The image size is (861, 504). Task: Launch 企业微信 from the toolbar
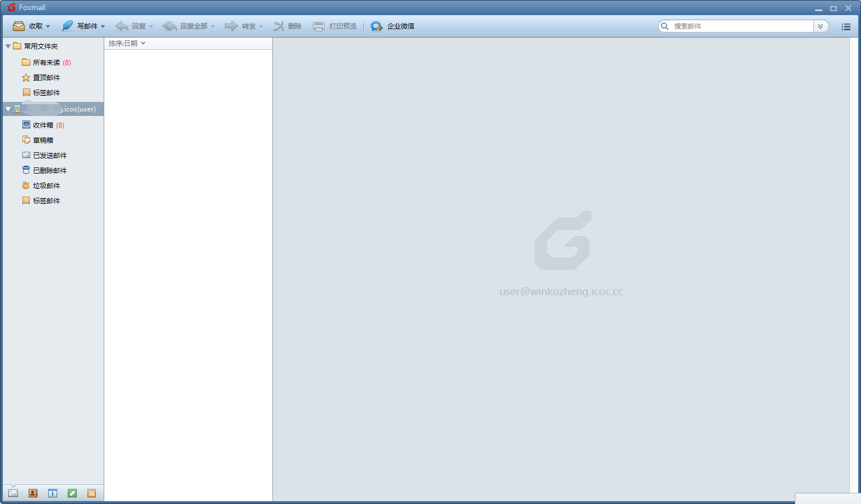[x=392, y=26]
